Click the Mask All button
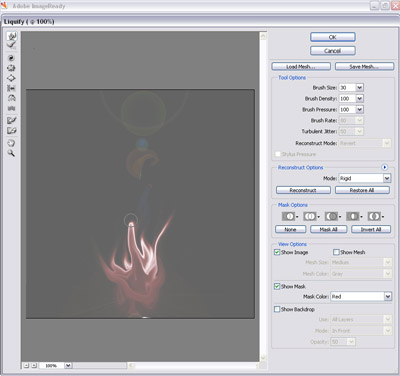The image size is (400, 376). (329, 229)
